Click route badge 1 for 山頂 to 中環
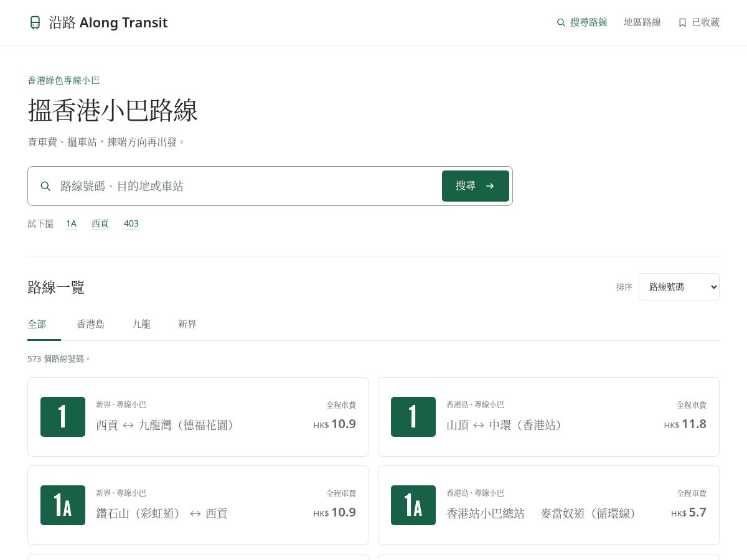 click(x=413, y=417)
